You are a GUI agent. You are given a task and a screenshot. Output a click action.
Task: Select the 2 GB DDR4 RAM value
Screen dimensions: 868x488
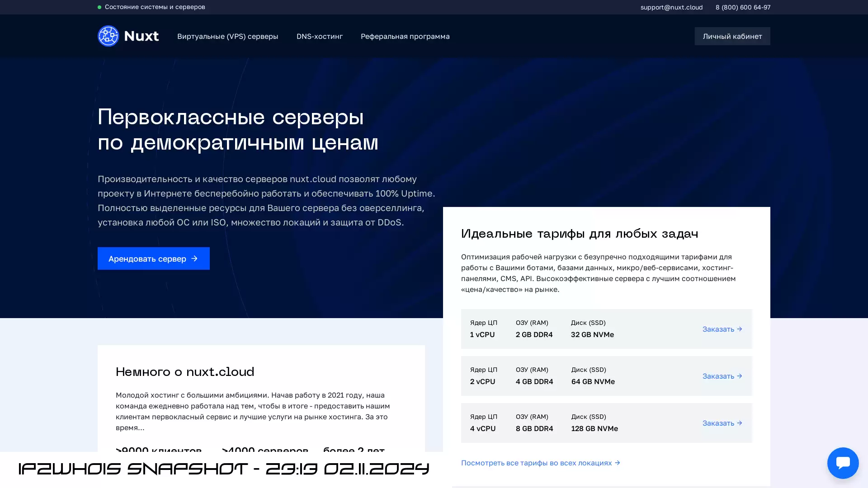coord(534,334)
